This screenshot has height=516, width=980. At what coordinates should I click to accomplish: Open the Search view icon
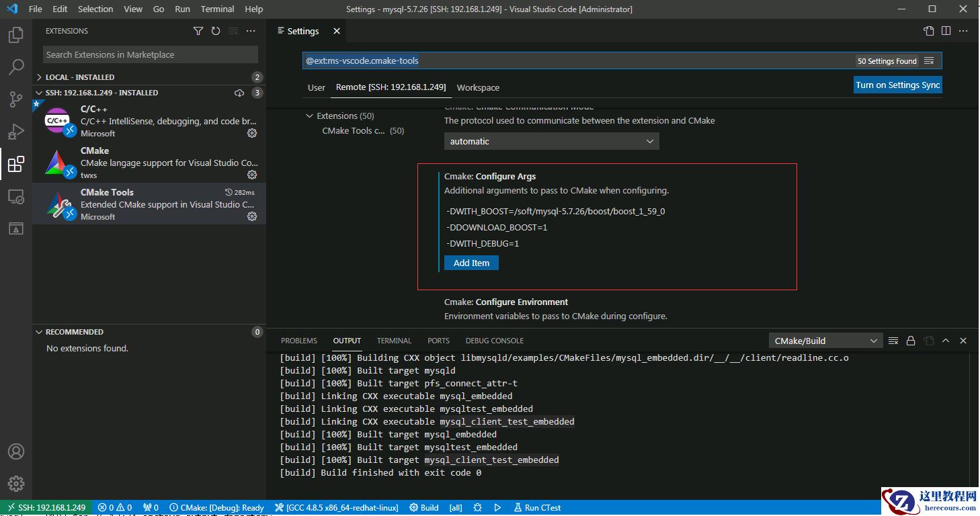(x=16, y=67)
